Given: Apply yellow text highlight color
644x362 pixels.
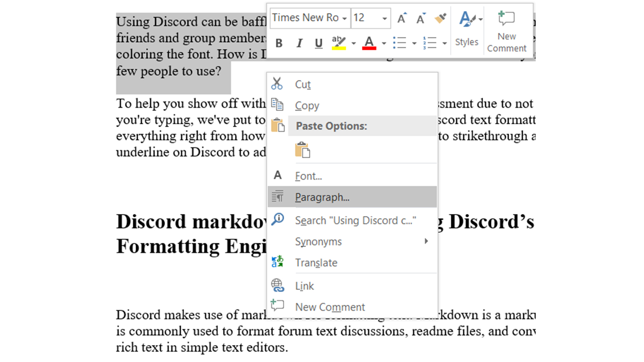Looking at the screenshot, I should (339, 43).
